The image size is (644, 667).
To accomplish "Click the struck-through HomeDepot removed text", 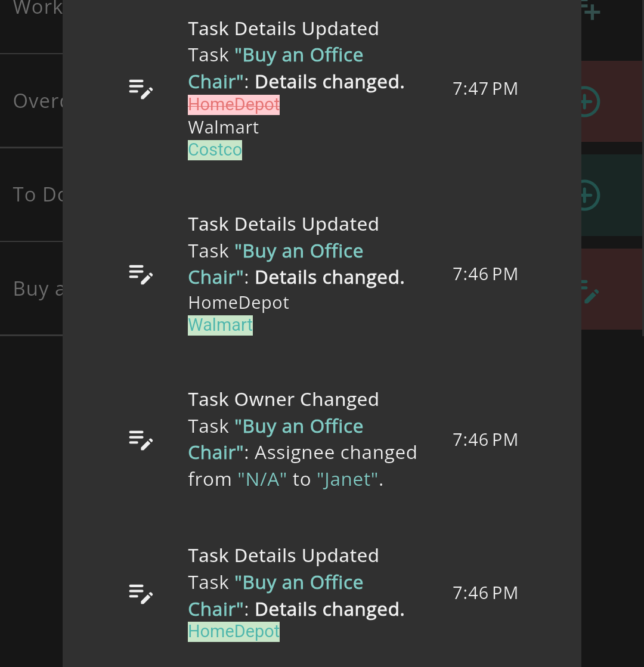I will click(234, 105).
